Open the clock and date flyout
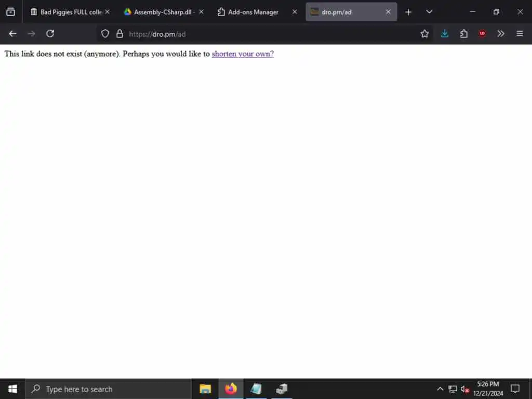This screenshot has height=399, width=532. click(x=488, y=389)
